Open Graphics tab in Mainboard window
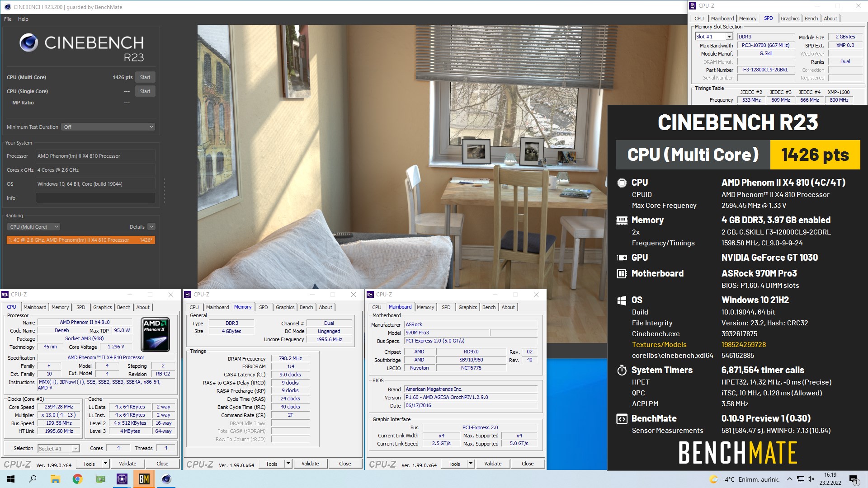The height and width of the screenshot is (488, 868). coord(467,307)
